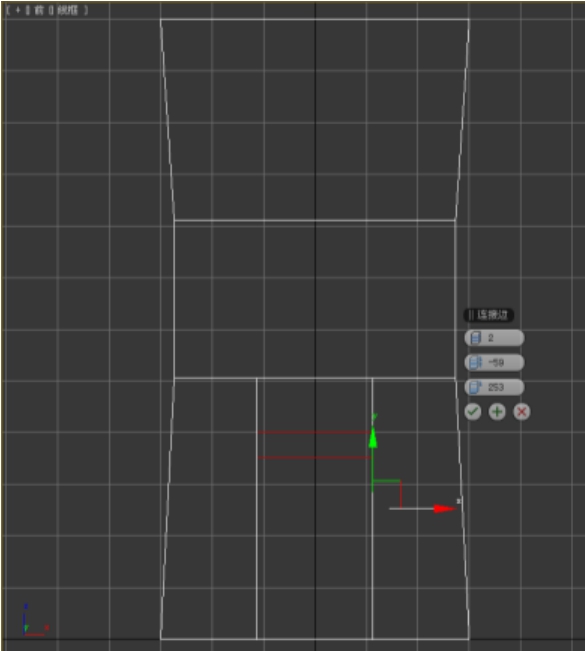Screen dimensions: 585x651
Task: Select the lower red connected edge preview line
Action: pyautogui.click(x=314, y=458)
